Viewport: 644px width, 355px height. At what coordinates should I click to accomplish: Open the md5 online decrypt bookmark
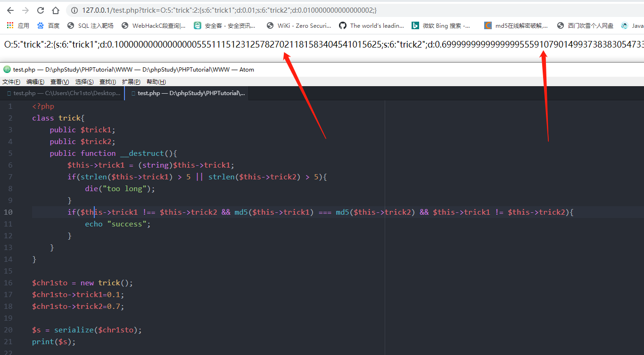tap(516, 25)
